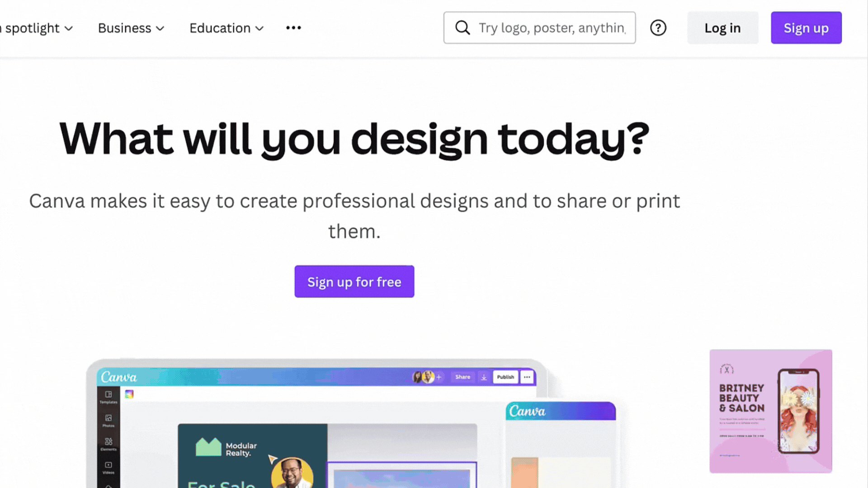This screenshot has height=488, width=868.
Task: Click the Elements icon in sidebar
Action: click(108, 444)
